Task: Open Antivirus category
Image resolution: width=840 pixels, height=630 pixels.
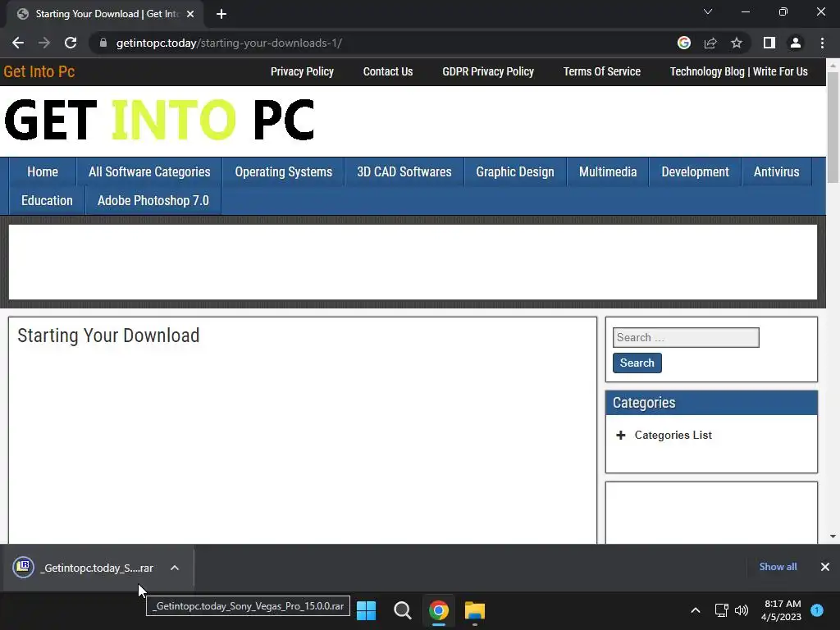Action: (776, 172)
